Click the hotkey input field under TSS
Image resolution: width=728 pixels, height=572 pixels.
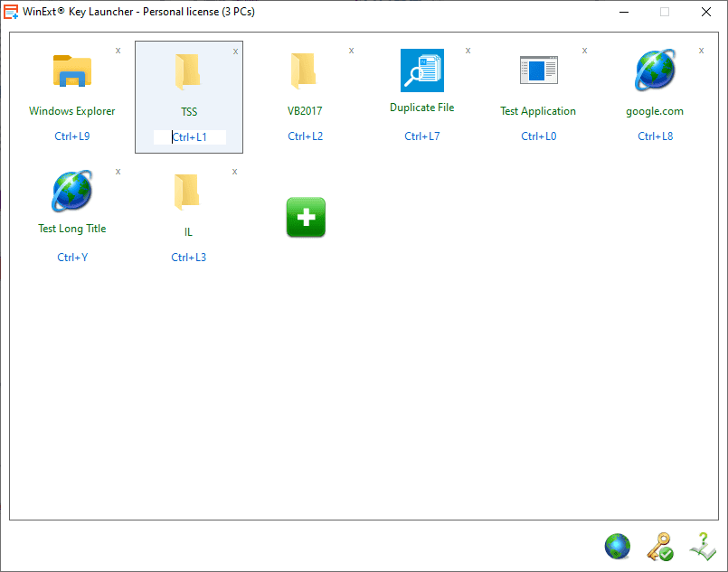189,136
